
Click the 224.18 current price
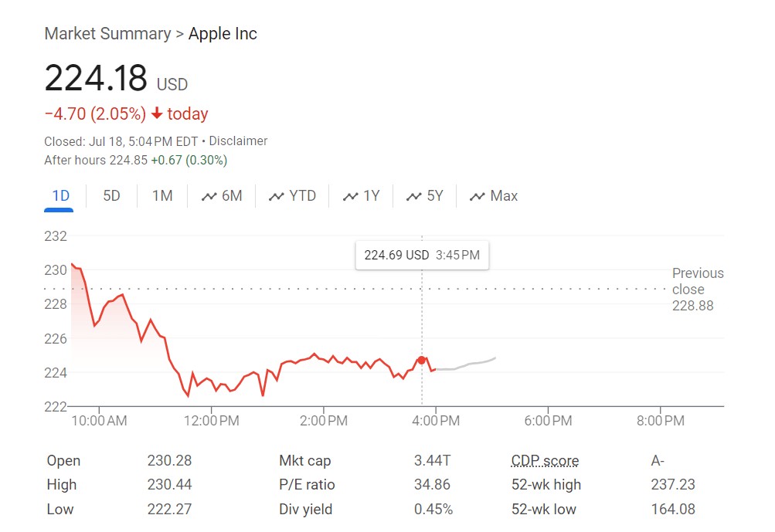(x=96, y=79)
